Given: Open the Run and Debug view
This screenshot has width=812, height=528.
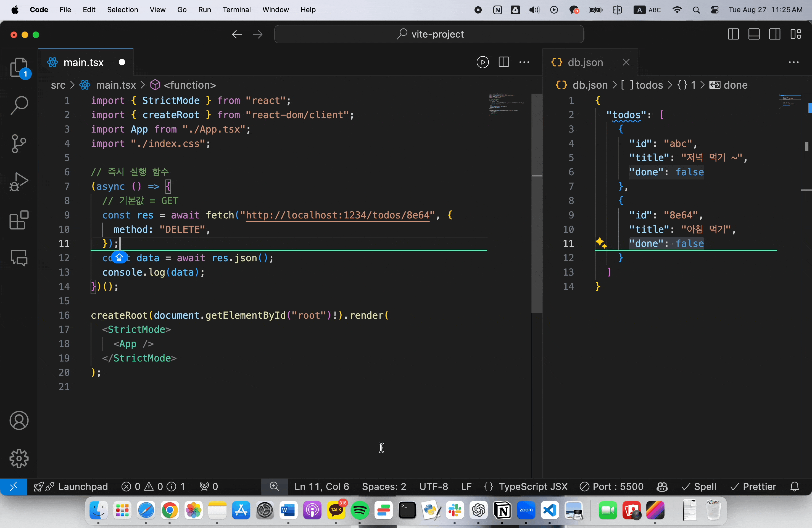Looking at the screenshot, I should (19, 182).
